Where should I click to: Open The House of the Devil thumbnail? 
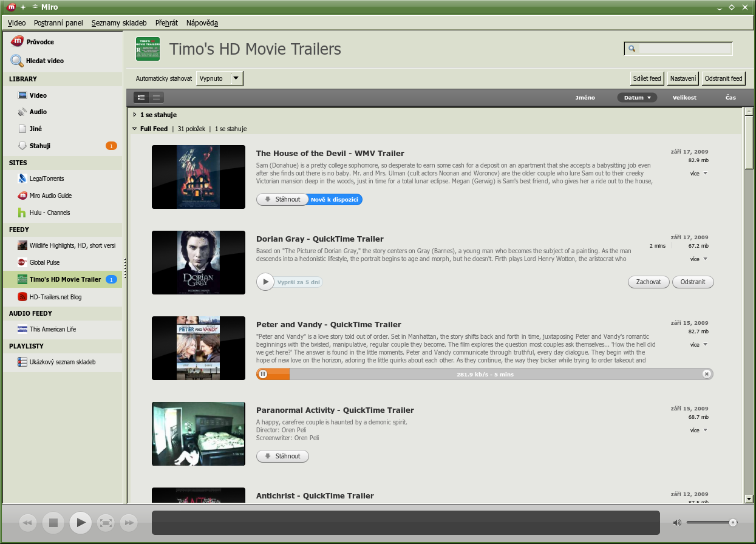[x=199, y=177]
